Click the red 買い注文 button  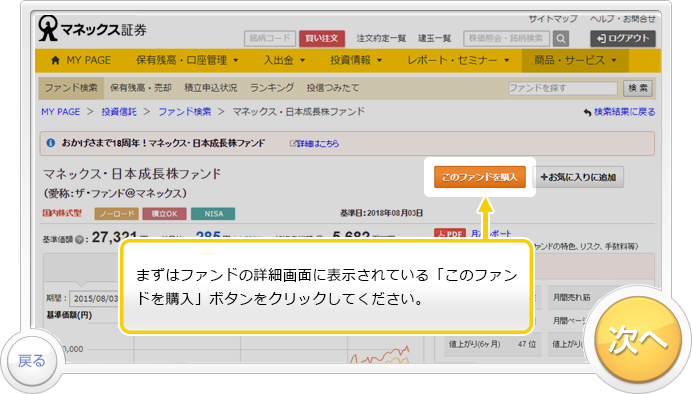[322, 38]
